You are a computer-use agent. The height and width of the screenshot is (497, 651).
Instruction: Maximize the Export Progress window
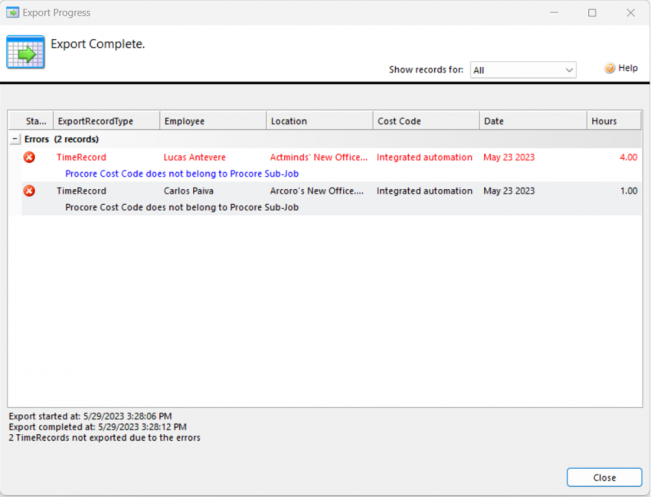(x=592, y=13)
